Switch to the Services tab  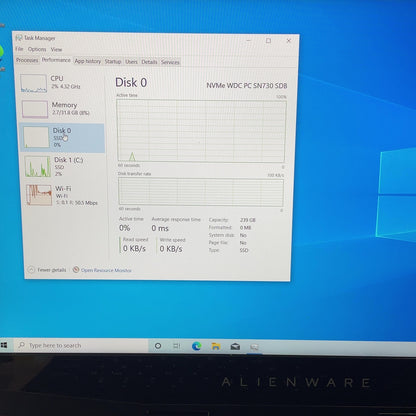(170, 62)
